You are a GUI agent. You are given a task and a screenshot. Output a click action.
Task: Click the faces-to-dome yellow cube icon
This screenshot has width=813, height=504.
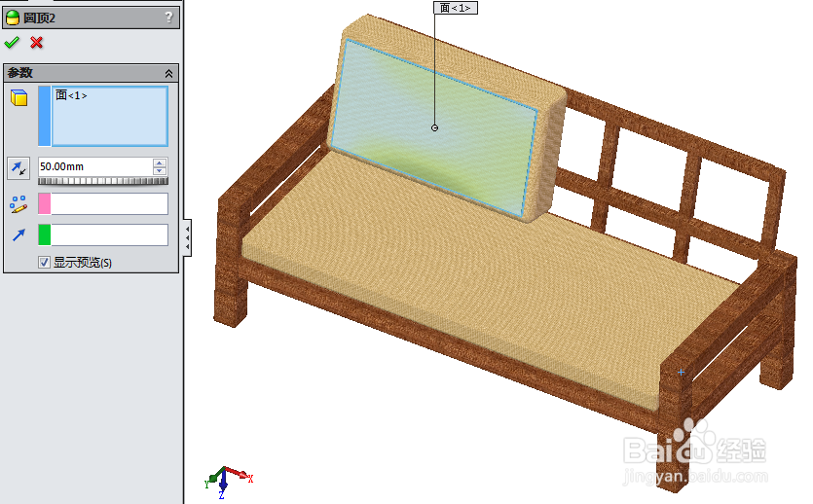(x=19, y=97)
